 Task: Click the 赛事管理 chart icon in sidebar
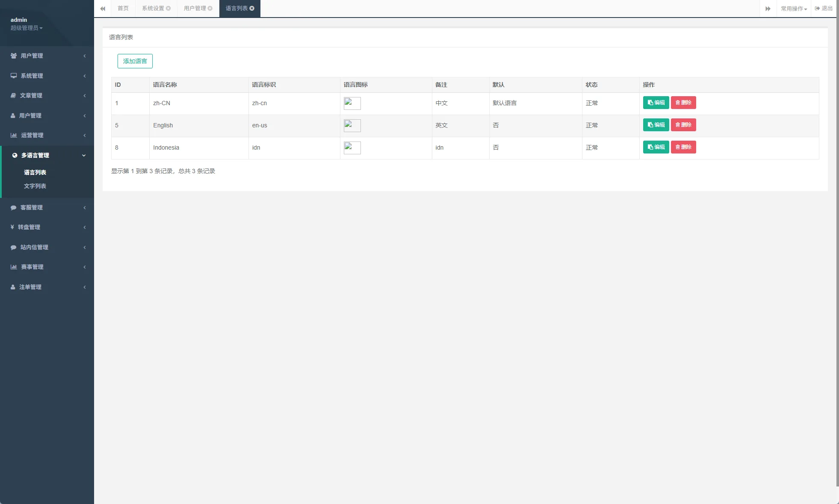(14, 267)
